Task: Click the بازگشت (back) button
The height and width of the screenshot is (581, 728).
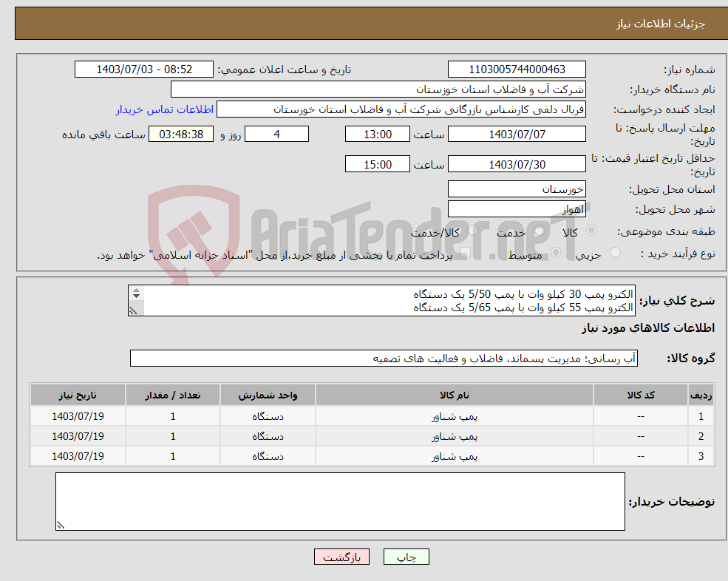Action: coord(341,557)
